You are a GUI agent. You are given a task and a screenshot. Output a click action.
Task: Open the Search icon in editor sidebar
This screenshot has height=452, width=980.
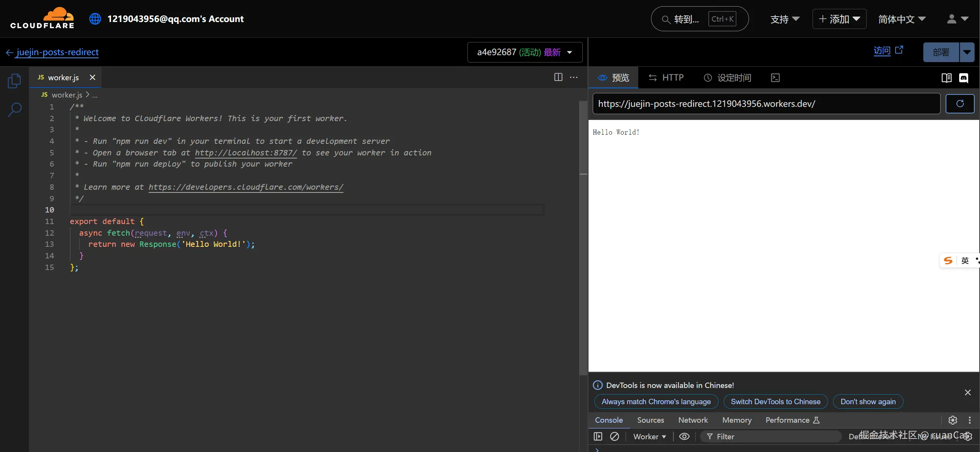click(14, 110)
